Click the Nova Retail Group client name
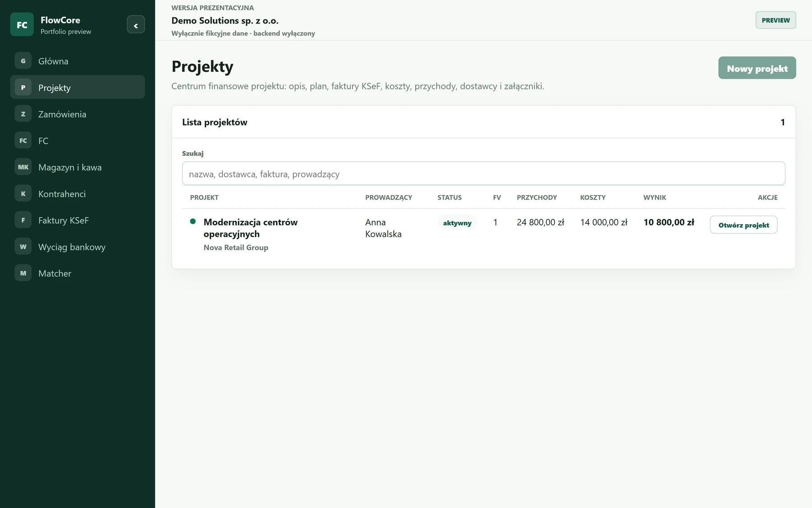The width and height of the screenshot is (812, 508). (x=236, y=247)
